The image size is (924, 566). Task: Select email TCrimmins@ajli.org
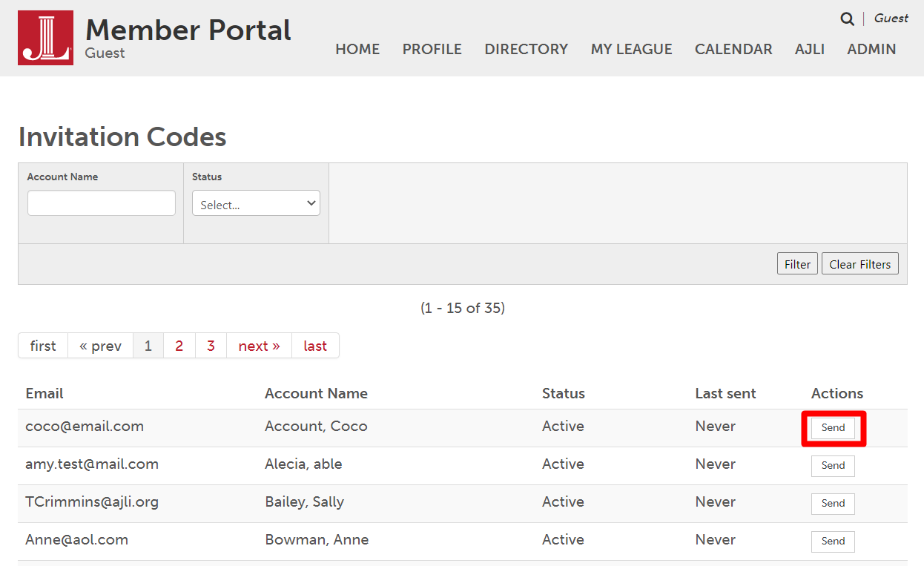click(92, 502)
